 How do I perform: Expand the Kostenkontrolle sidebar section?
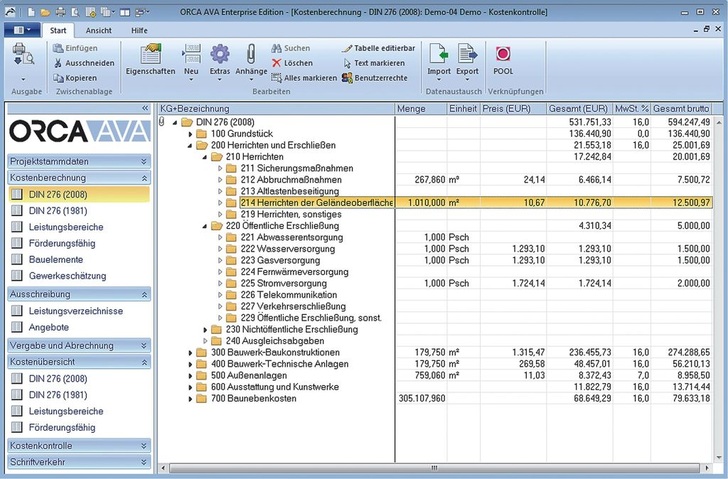[x=144, y=446]
